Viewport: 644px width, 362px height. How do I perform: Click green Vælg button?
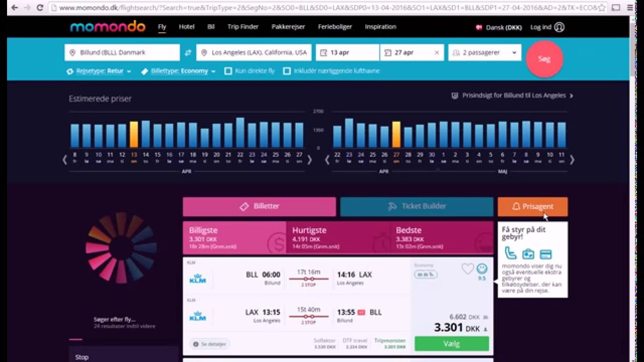452,344
